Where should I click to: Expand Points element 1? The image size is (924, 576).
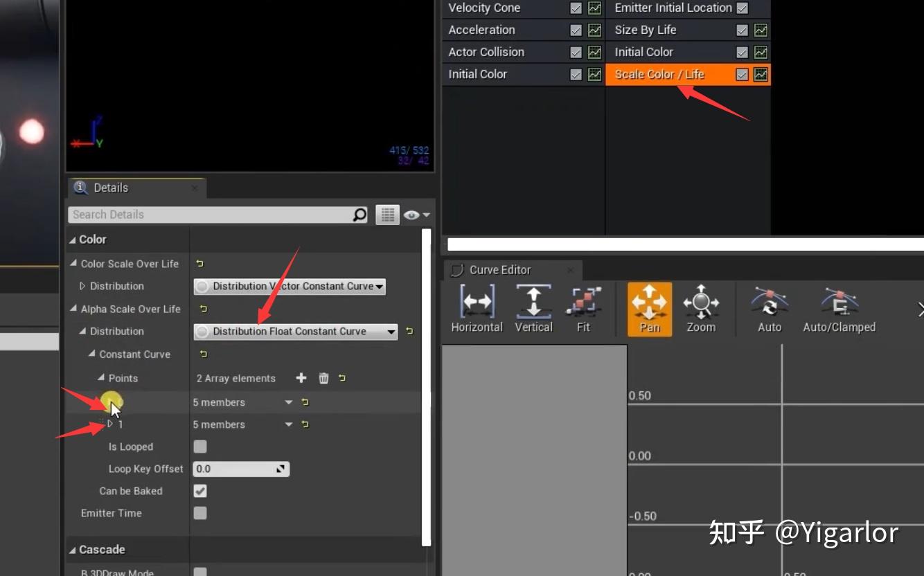click(x=110, y=424)
